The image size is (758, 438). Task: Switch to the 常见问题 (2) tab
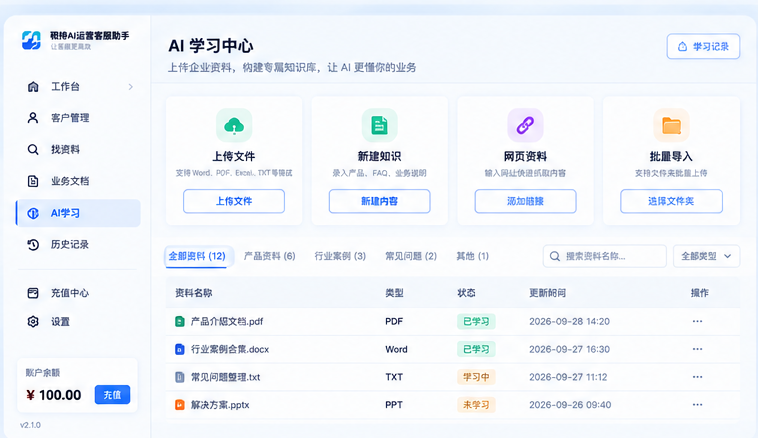point(411,256)
